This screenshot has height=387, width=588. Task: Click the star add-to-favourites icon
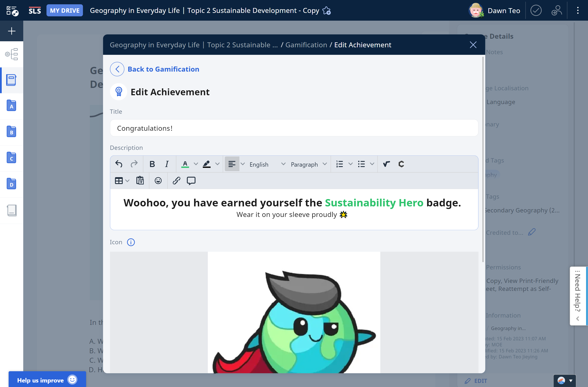tap(327, 11)
